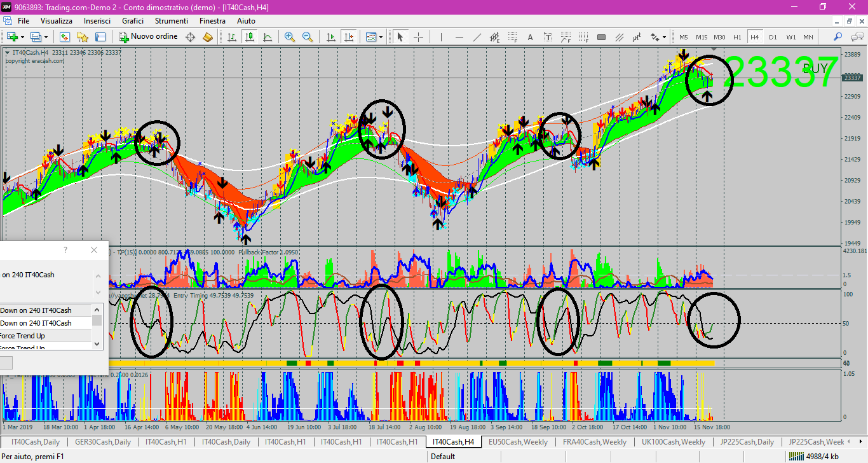Expand the New Chart dropdown arrow

point(22,37)
